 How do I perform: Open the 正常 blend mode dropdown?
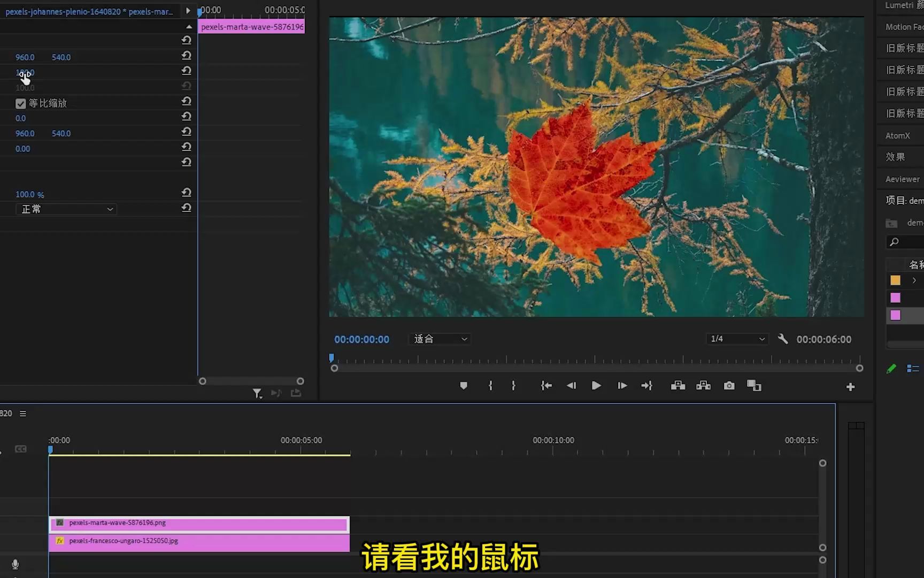click(66, 209)
